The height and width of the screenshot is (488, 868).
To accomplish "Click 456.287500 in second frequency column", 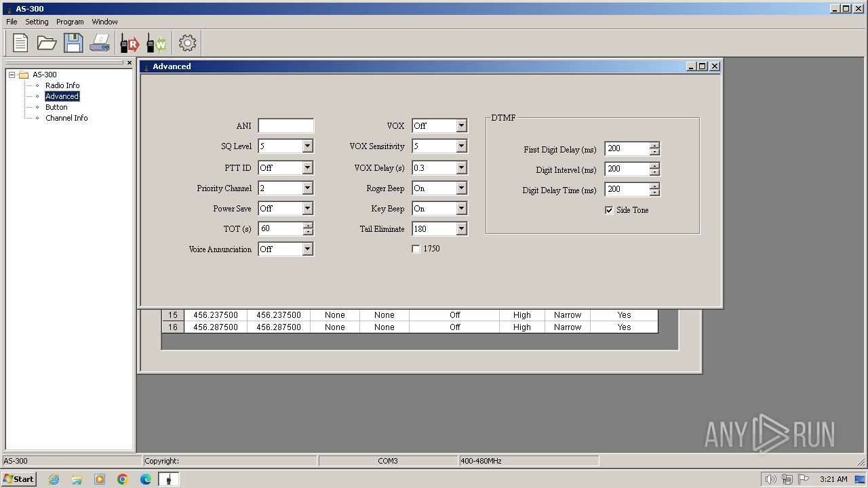I will [279, 327].
